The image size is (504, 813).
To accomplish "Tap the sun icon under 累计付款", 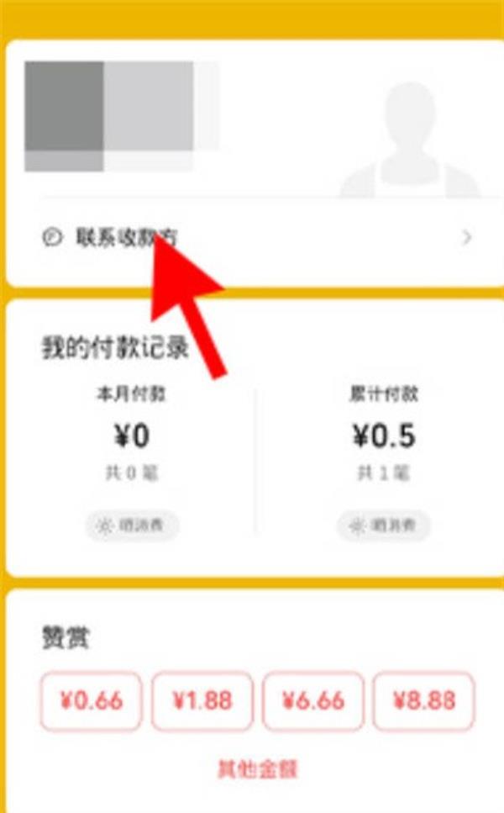I will click(357, 526).
